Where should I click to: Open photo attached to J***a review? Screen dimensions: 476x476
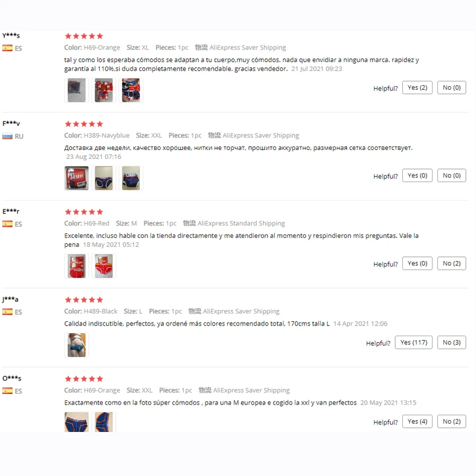point(77,345)
